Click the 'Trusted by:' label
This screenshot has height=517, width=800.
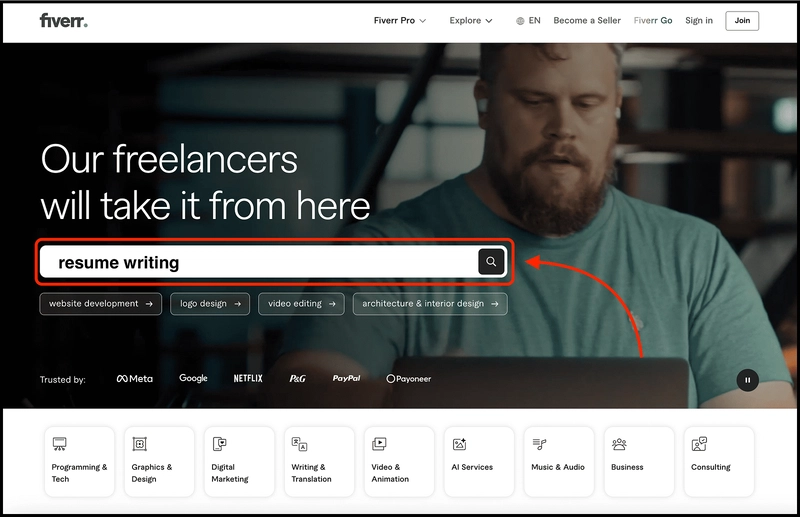[x=63, y=380]
